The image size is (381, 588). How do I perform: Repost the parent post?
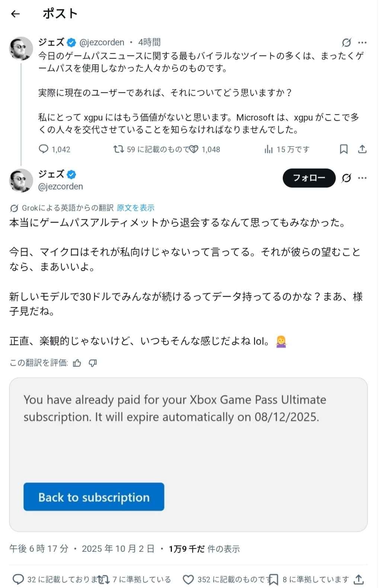pyautogui.click(x=119, y=149)
